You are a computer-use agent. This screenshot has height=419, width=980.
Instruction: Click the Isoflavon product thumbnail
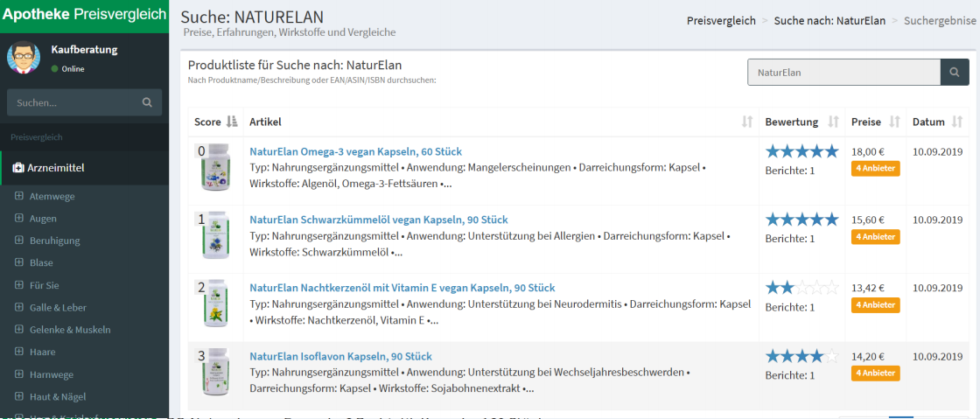click(215, 372)
